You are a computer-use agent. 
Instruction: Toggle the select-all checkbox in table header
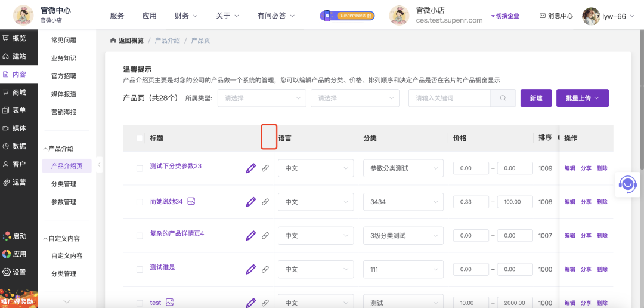click(140, 138)
